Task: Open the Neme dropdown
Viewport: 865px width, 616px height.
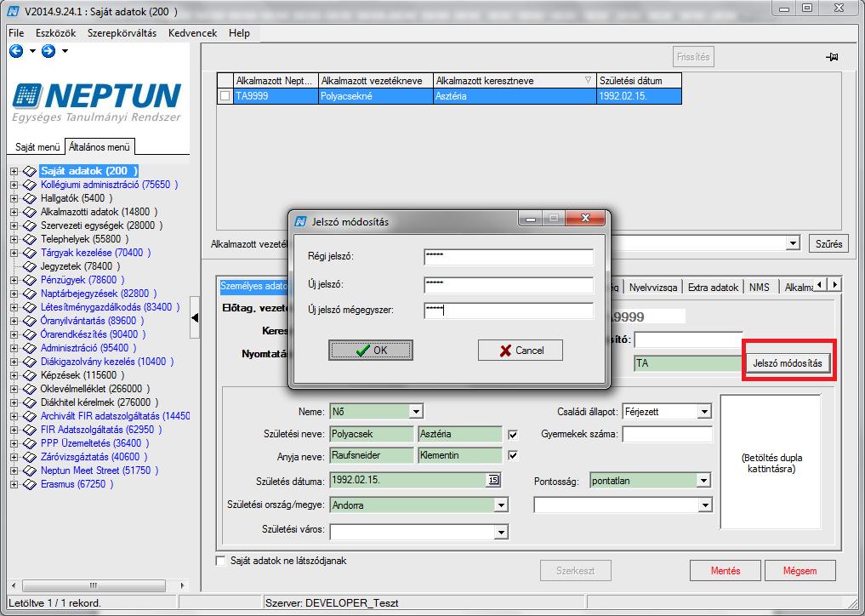Action: click(x=417, y=411)
